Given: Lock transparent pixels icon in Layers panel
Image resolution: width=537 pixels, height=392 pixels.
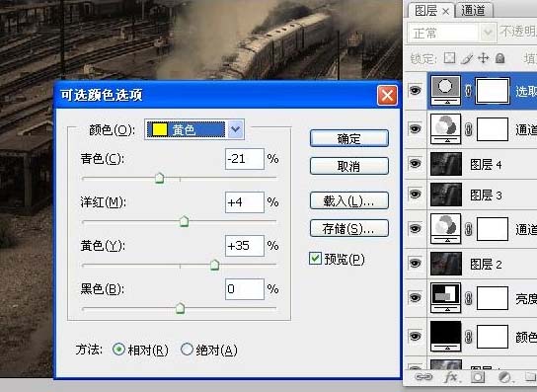Looking at the screenshot, I should pos(449,58).
